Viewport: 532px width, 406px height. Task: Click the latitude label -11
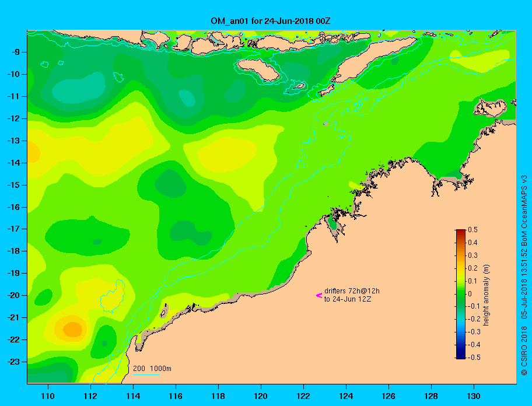click(x=14, y=96)
